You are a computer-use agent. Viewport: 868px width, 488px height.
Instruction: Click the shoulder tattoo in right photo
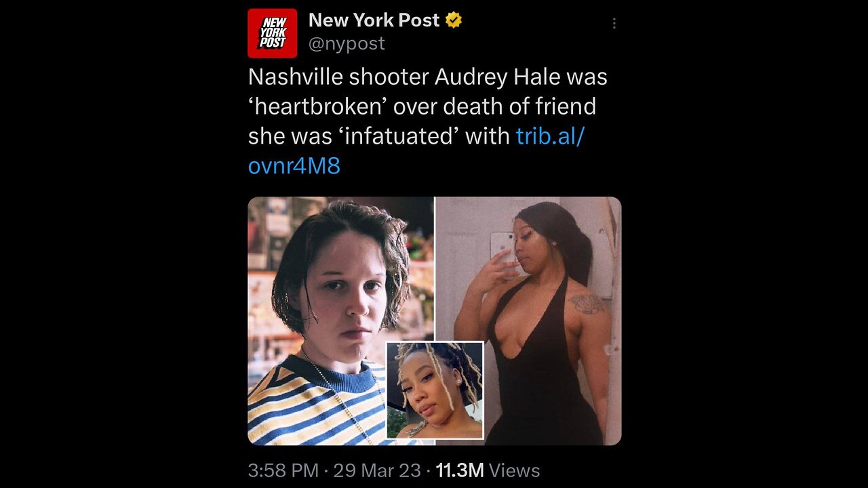click(x=586, y=303)
